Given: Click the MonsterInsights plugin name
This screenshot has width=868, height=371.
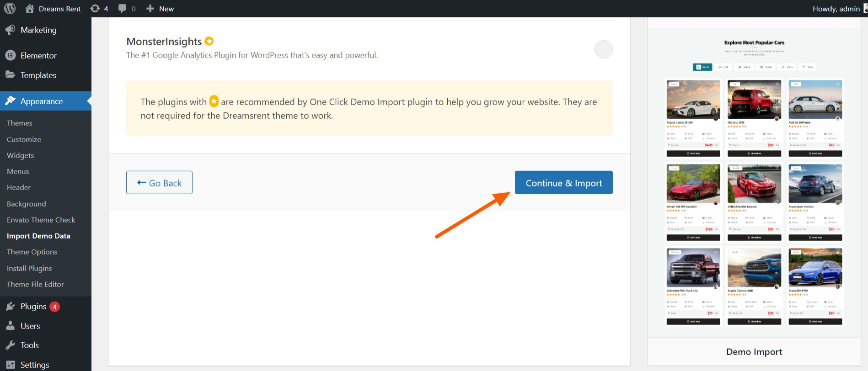Looking at the screenshot, I should (164, 42).
